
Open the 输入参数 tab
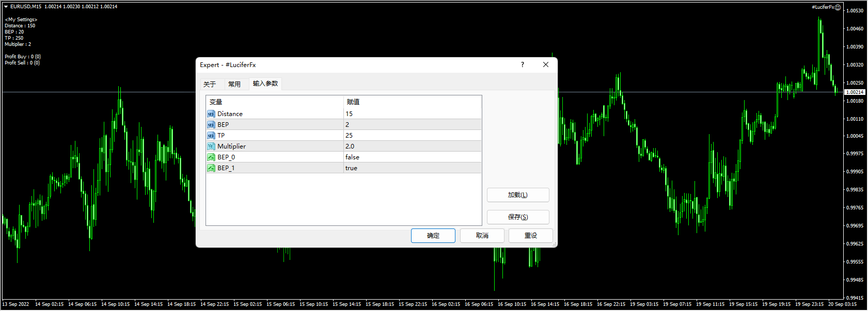[x=265, y=84]
